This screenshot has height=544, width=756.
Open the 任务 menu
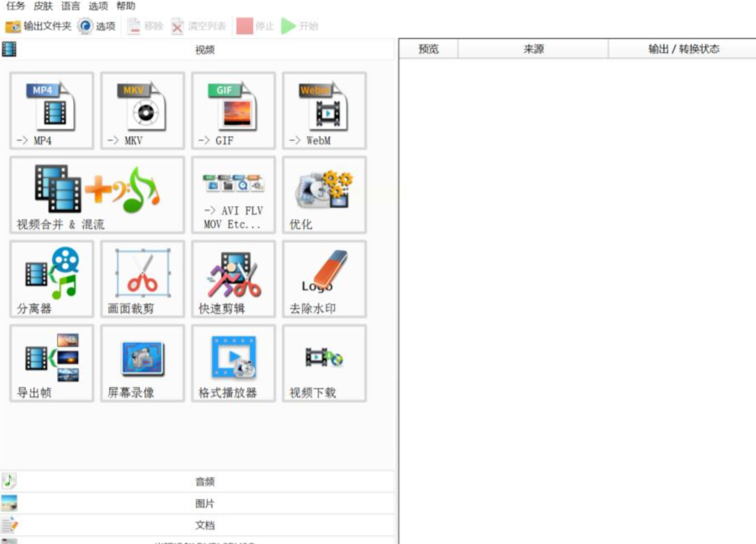click(15, 6)
